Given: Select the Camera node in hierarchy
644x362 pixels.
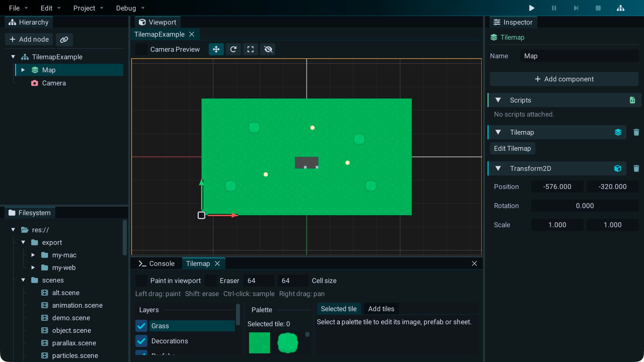Looking at the screenshot, I should point(69,83).
